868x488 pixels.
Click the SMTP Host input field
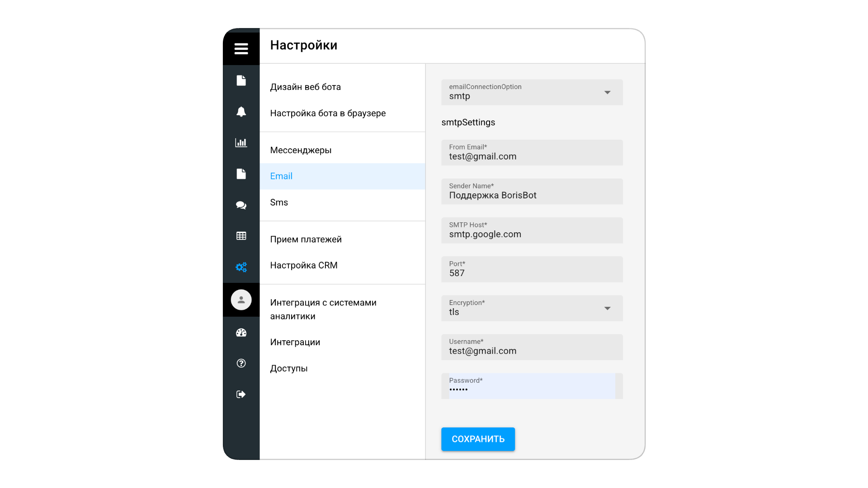click(532, 234)
